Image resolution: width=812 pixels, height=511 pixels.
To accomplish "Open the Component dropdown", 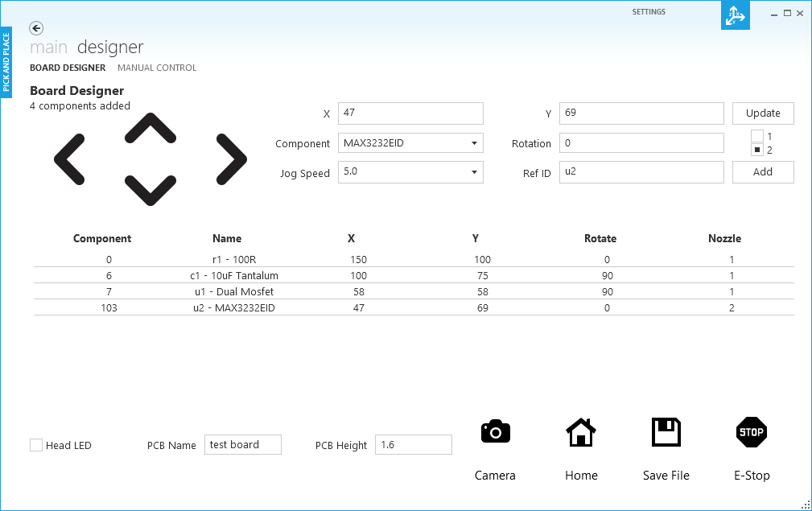I will coord(475,142).
